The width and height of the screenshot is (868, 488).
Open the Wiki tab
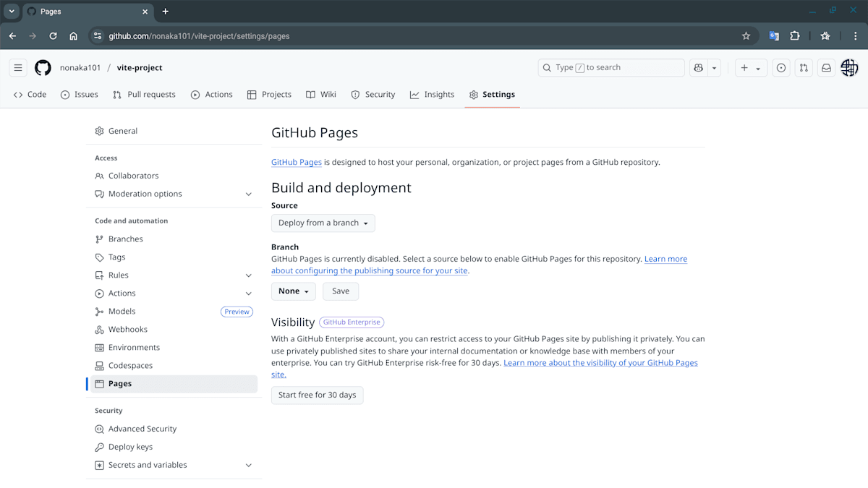(x=321, y=95)
